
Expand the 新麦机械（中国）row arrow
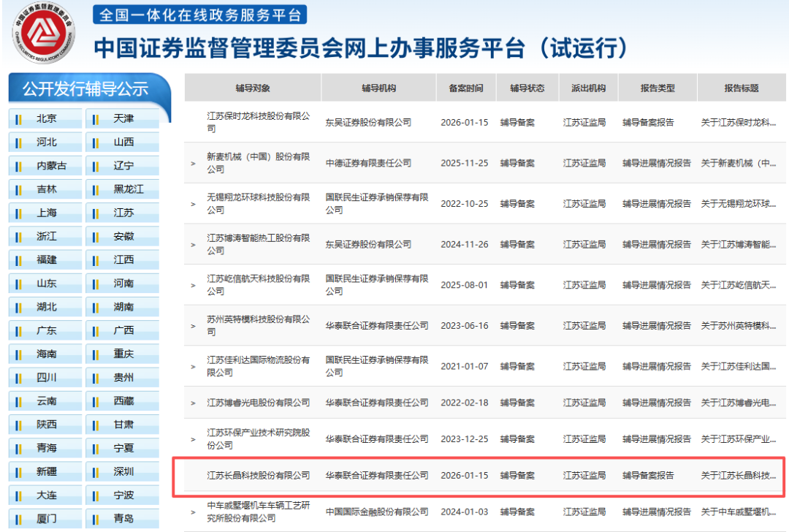pyautogui.click(x=193, y=164)
